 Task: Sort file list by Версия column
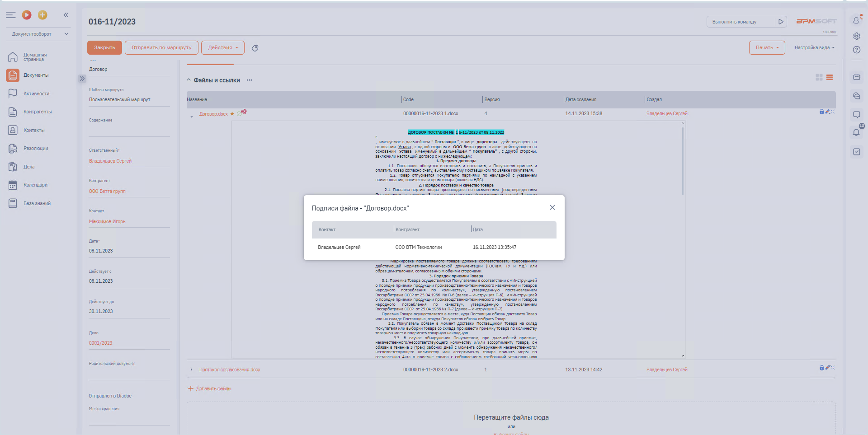[x=492, y=99]
